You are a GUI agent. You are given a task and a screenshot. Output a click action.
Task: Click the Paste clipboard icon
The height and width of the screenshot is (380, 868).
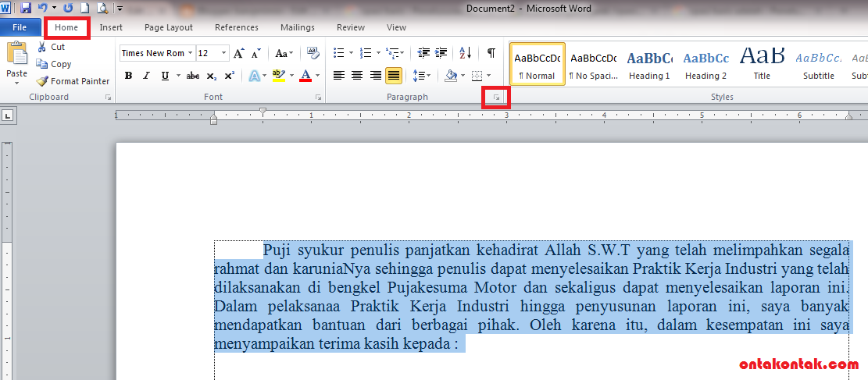(x=16, y=53)
